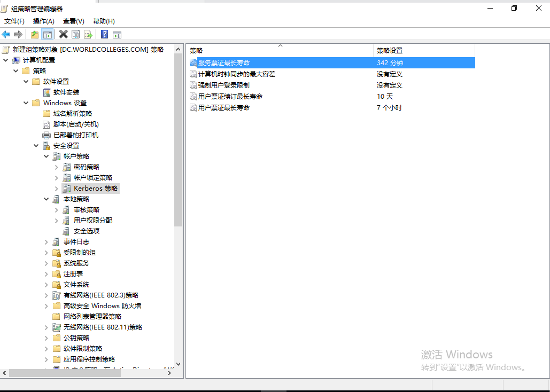Toggle the console tree pane icon
The width and height of the screenshot is (550, 392).
click(47, 34)
